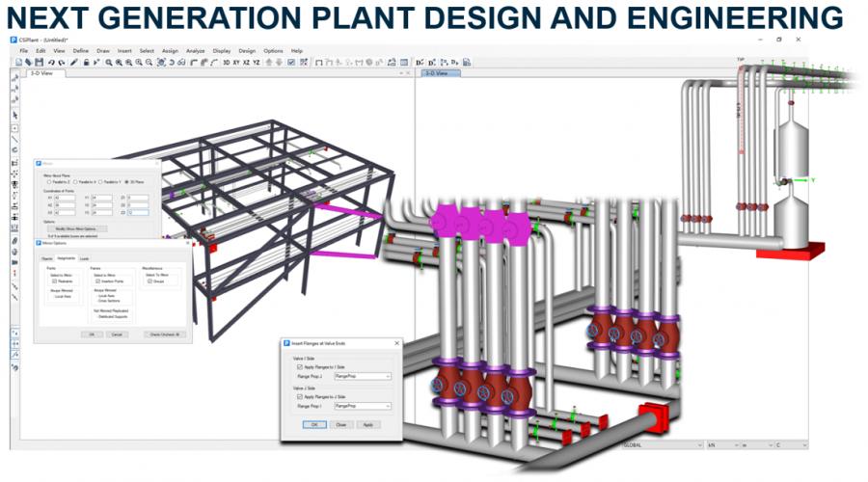Viewport: 868px width, 482px height.
Task: Click the lock model icon
Action: 87,62
